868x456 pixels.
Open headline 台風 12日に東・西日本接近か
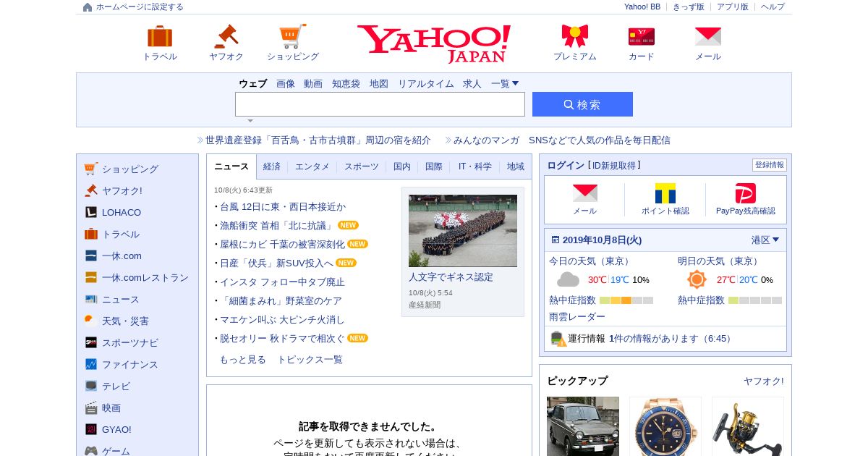pos(283,206)
